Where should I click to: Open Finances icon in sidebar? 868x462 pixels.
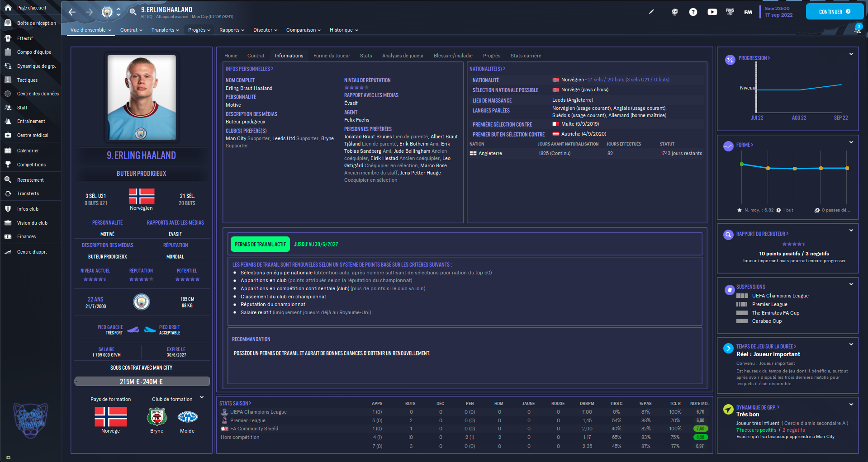[8, 236]
